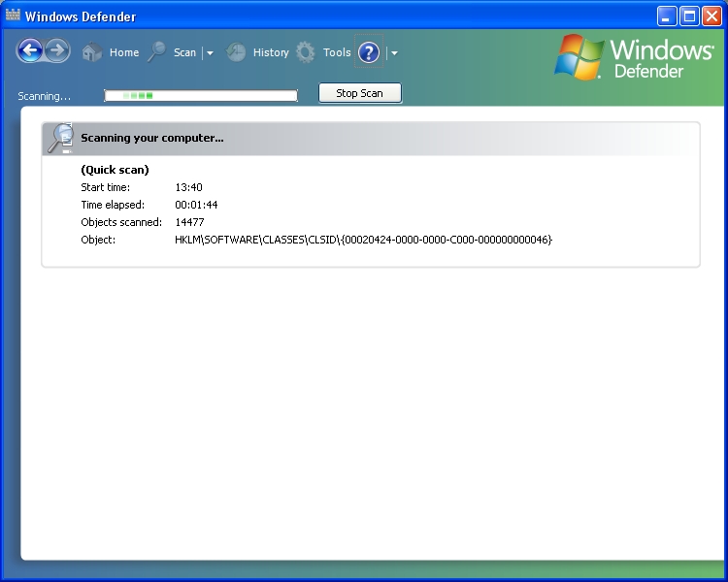This screenshot has width=728, height=582.
Task: Click the magnifier icon beside 'Scanning your computer'
Action: pos(61,138)
